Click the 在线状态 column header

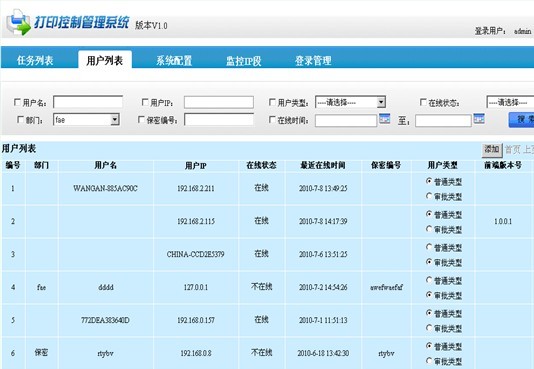tap(262, 165)
